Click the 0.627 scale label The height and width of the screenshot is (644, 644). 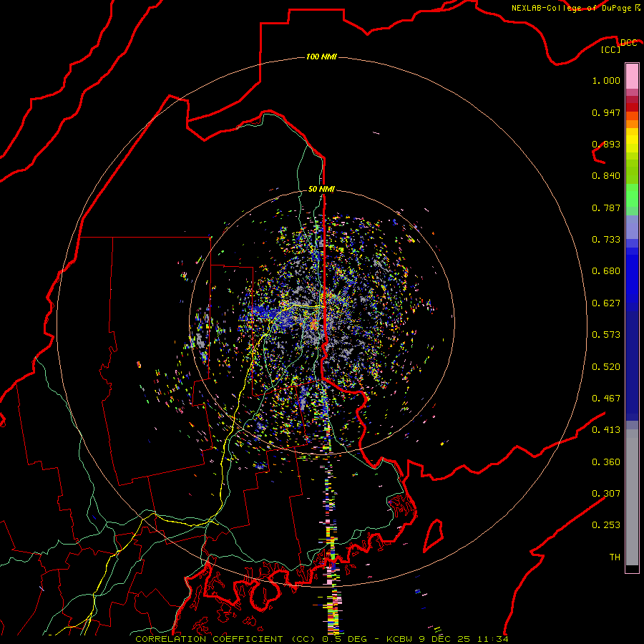pos(606,303)
